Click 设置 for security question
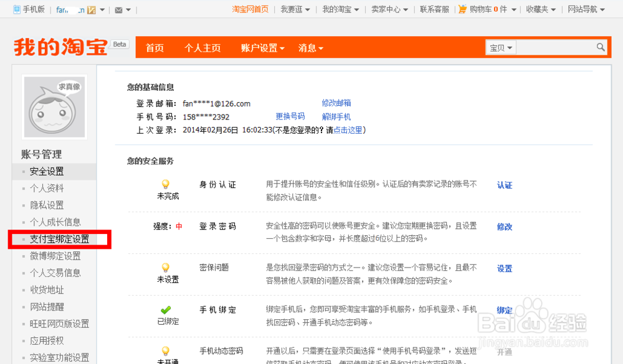Viewport: 623px width, 364px height. (505, 268)
